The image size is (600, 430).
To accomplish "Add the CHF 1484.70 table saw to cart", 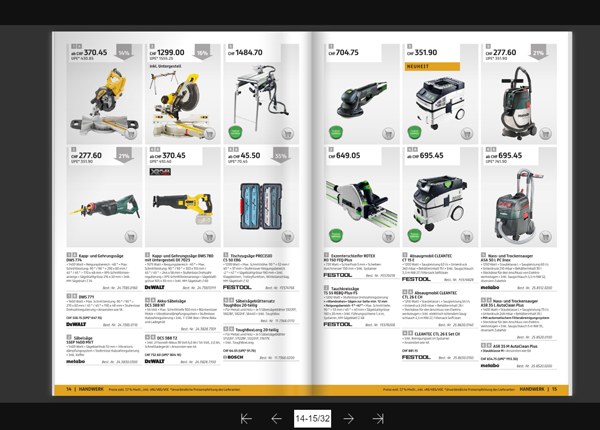I will coord(287,134).
